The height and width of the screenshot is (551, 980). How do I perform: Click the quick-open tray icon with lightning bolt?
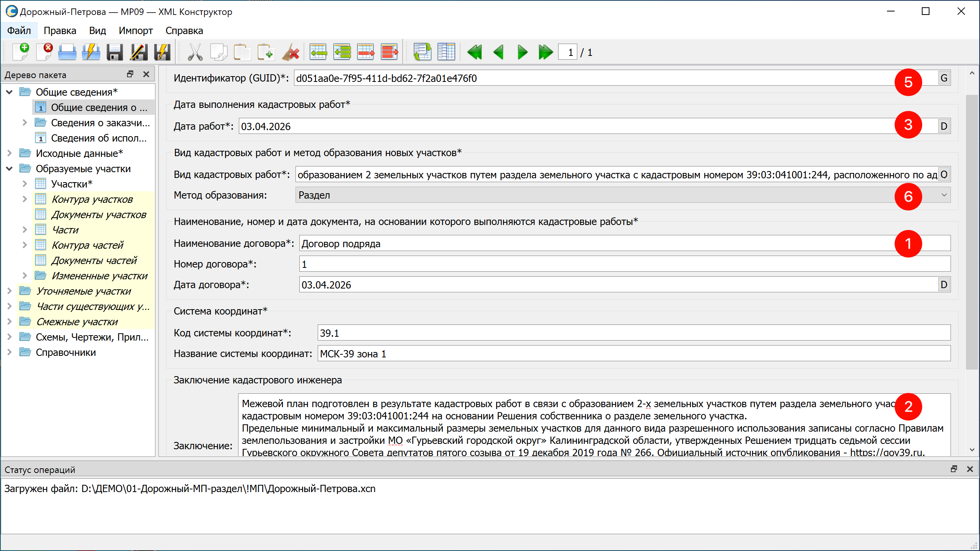point(91,52)
